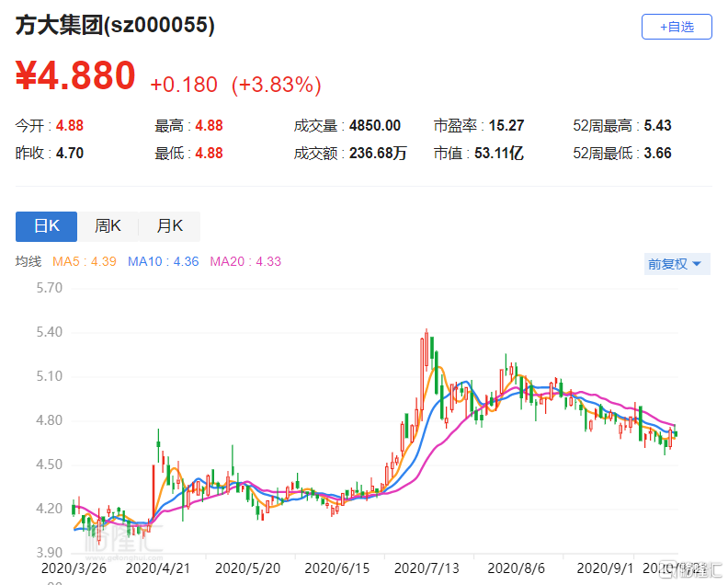Click the 2020/5/20 date axis label

pyautogui.click(x=248, y=568)
